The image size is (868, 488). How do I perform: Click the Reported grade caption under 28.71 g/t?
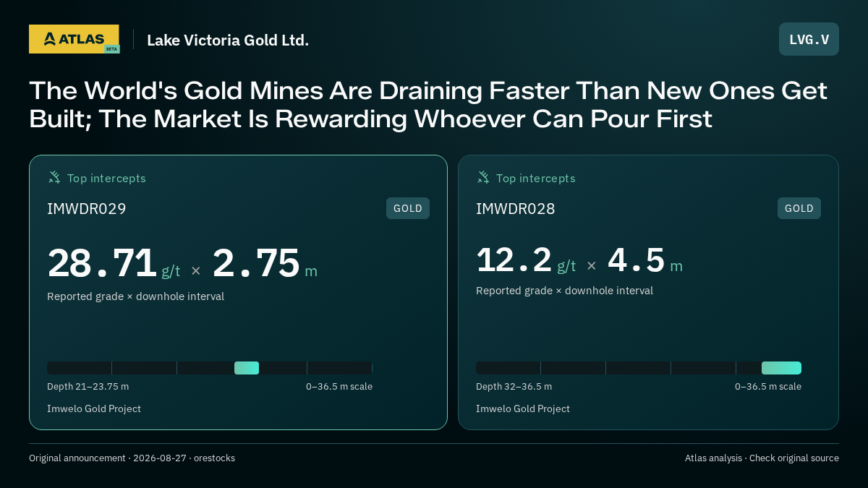coord(135,296)
